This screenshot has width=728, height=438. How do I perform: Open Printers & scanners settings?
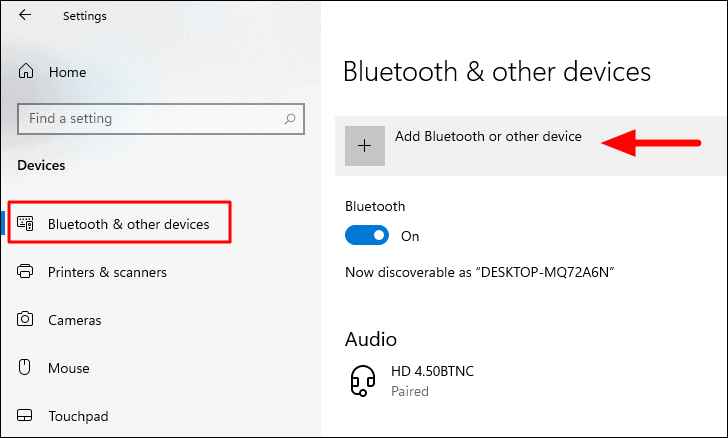click(x=107, y=272)
